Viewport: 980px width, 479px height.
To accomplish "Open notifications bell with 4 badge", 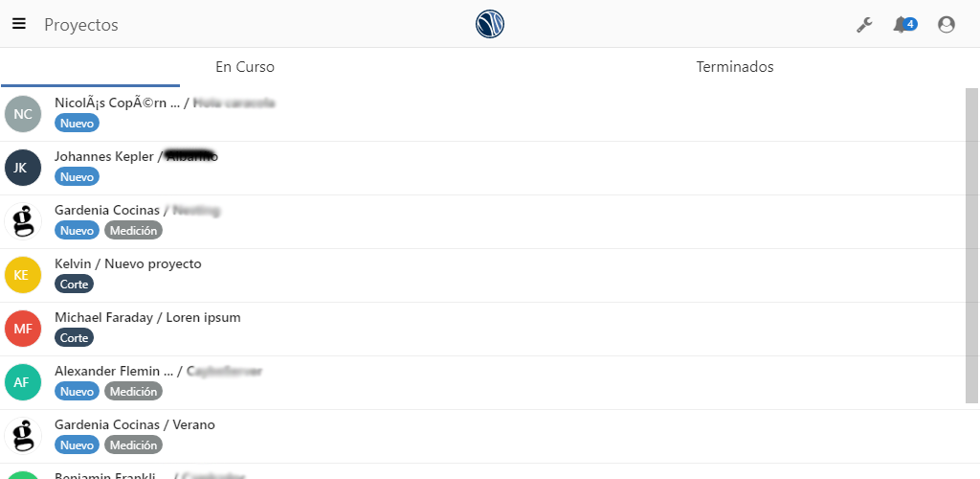I will coord(904,25).
